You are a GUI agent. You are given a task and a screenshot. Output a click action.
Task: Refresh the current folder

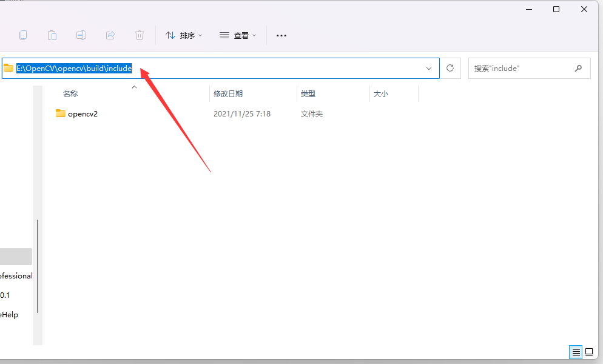point(450,69)
